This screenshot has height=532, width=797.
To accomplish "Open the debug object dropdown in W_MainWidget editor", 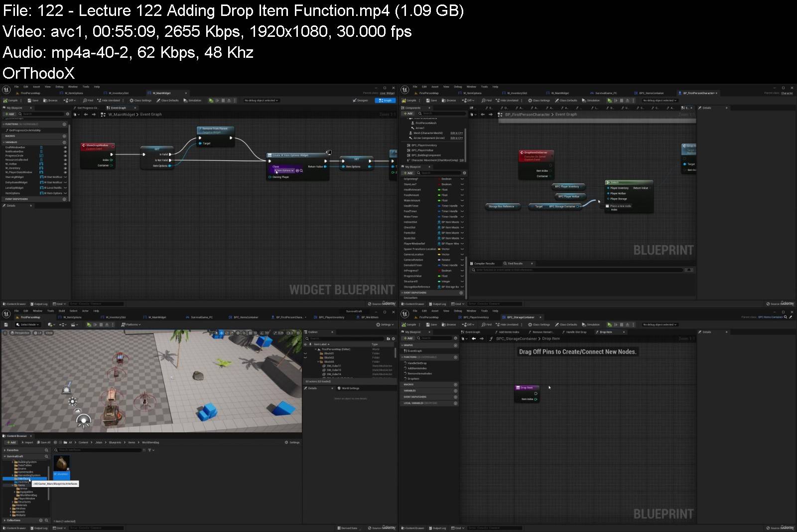I will 261,100.
